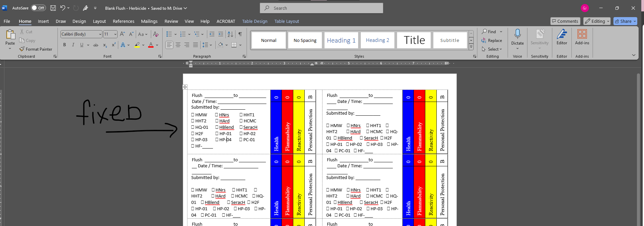This screenshot has width=644, height=226.
Task: Check the PC-01 box in first label
Action: pyautogui.click(x=241, y=139)
